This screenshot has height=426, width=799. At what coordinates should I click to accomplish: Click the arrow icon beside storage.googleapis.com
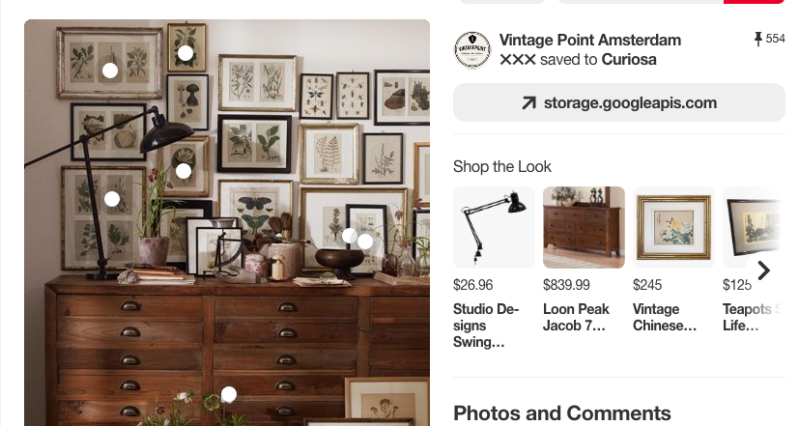(529, 103)
